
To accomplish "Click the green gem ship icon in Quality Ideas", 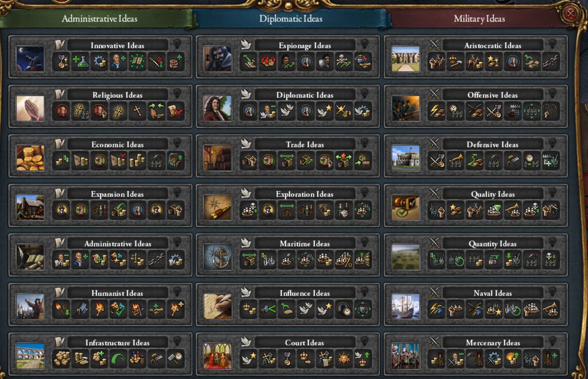I will (x=493, y=210).
